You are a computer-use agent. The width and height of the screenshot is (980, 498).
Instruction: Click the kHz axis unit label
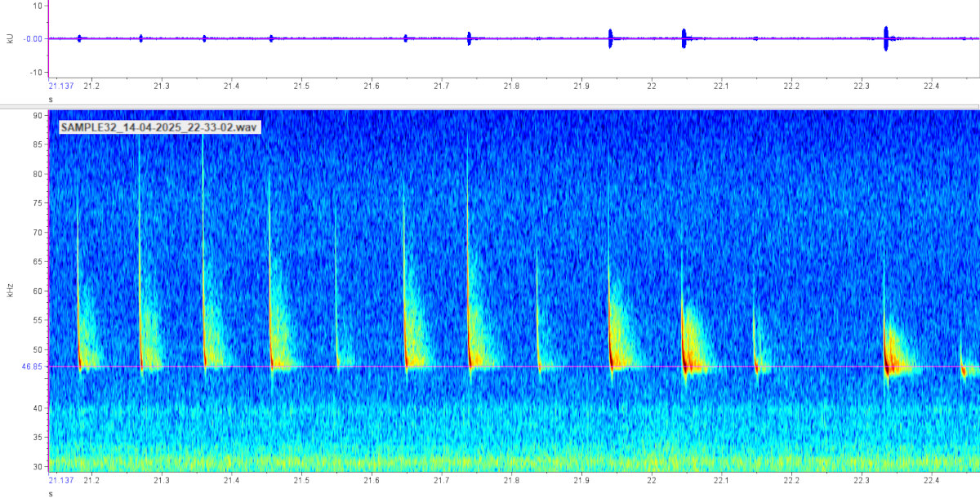(10, 289)
